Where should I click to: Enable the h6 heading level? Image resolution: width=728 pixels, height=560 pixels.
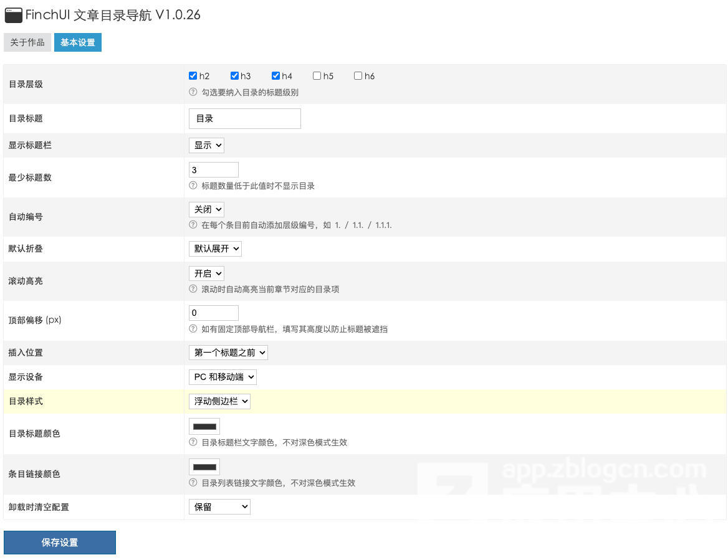tap(358, 75)
